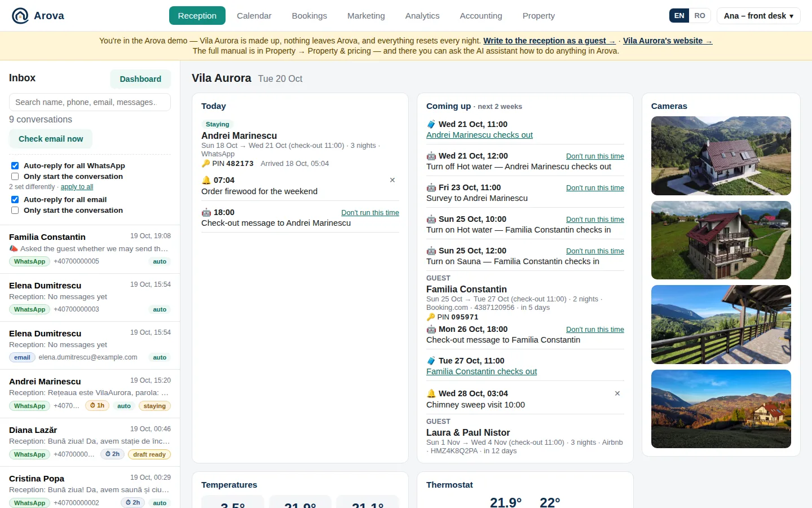The width and height of the screenshot is (812, 508).
Task: Go to the Bookings tab
Action: (x=309, y=16)
